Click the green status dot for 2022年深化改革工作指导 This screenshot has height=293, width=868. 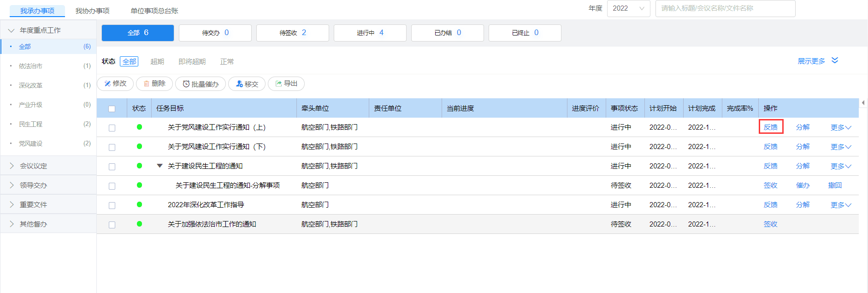pos(139,204)
